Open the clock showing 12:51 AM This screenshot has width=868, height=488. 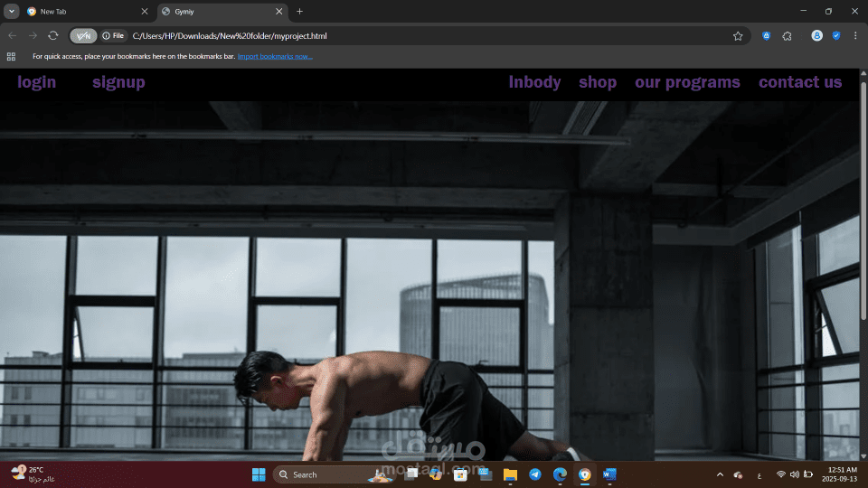pos(839,474)
